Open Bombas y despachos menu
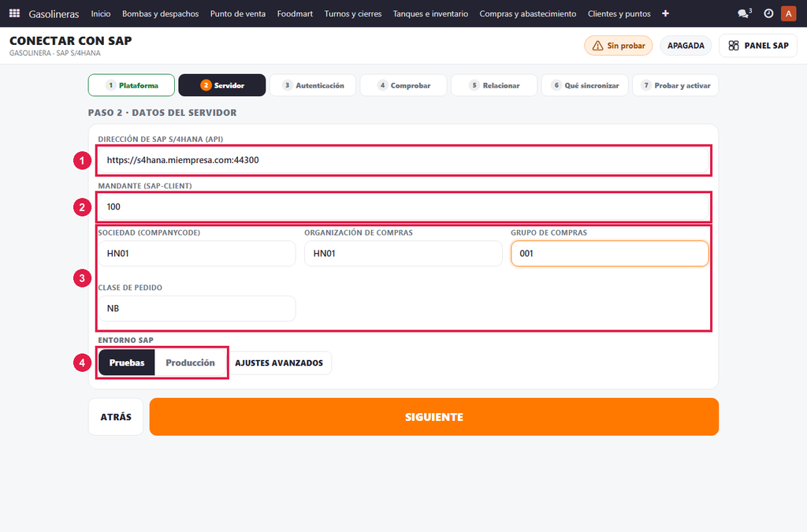Image resolution: width=807 pixels, height=532 pixels. 160,13
